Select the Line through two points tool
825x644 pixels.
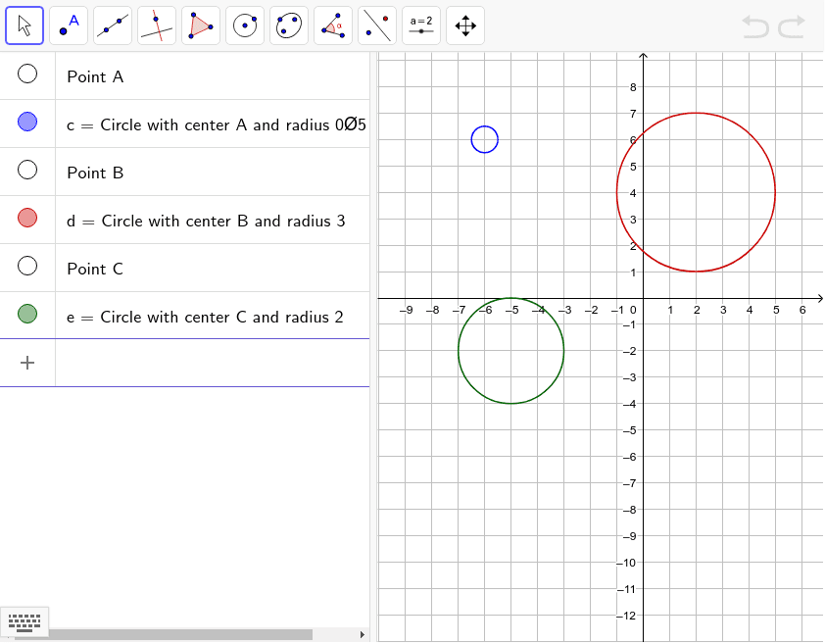pos(113,25)
